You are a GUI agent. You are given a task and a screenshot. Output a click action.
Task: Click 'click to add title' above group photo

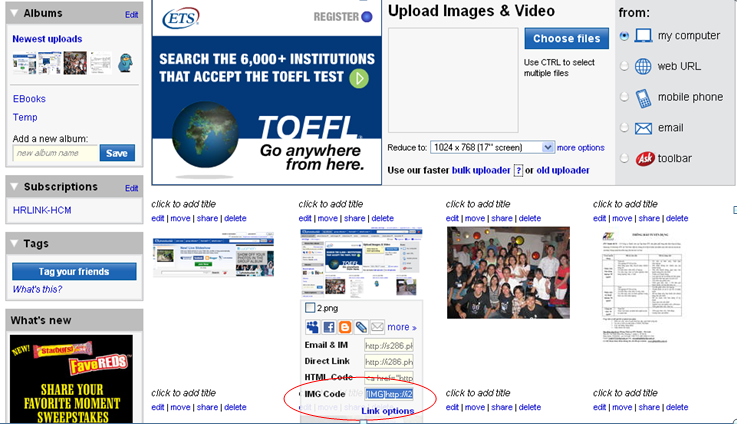click(x=478, y=204)
